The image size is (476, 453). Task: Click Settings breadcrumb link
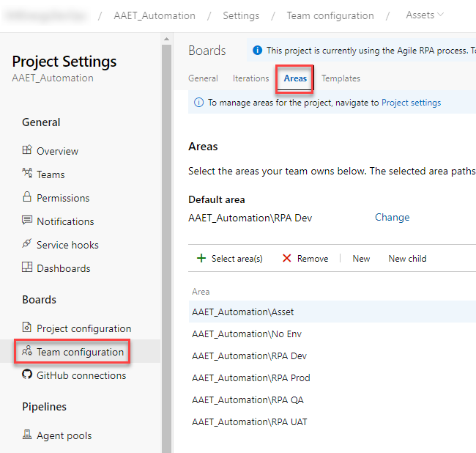point(241,15)
